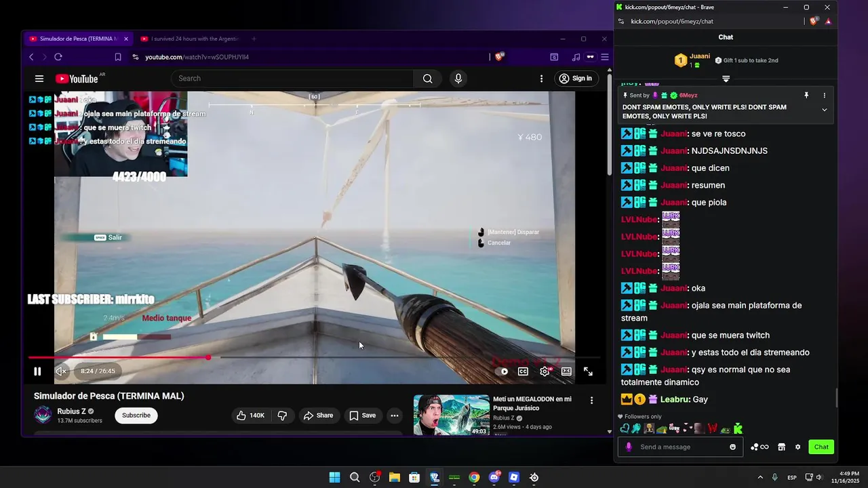Click username Leabru in chat
The width and height of the screenshot is (868, 488).
pyautogui.click(x=674, y=399)
